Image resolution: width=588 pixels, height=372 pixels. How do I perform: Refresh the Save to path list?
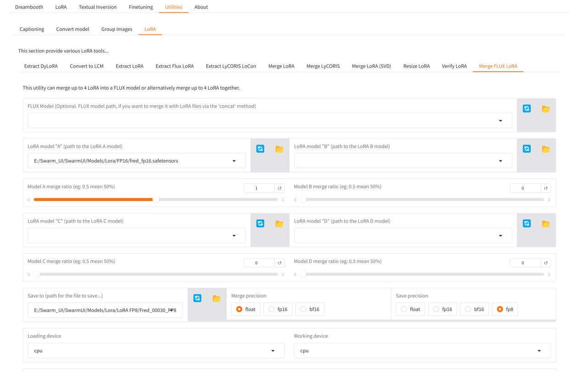pyautogui.click(x=198, y=298)
